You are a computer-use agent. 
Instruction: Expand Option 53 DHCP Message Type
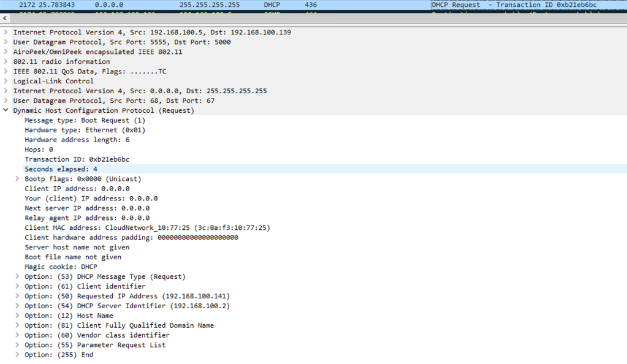(x=18, y=277)
